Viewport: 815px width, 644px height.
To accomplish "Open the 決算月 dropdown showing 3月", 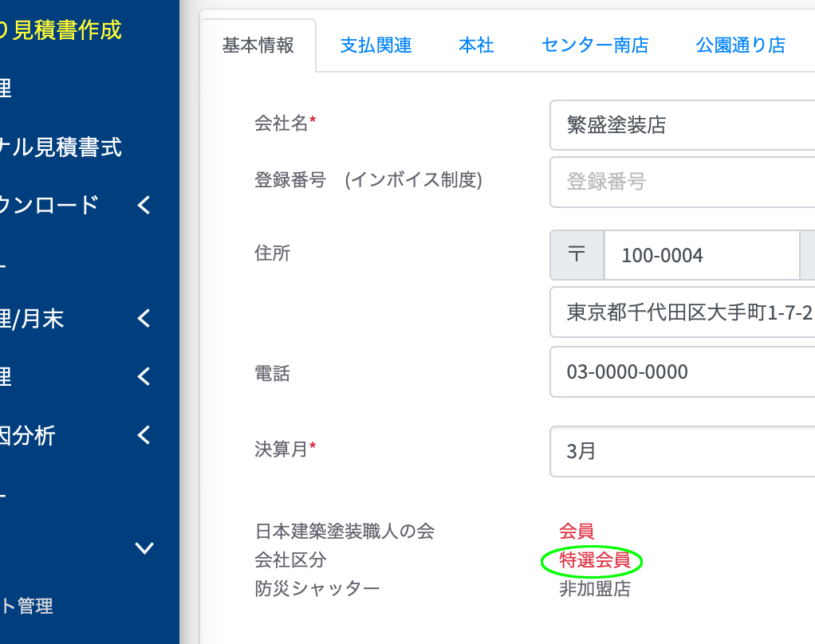I will point(683,451).
